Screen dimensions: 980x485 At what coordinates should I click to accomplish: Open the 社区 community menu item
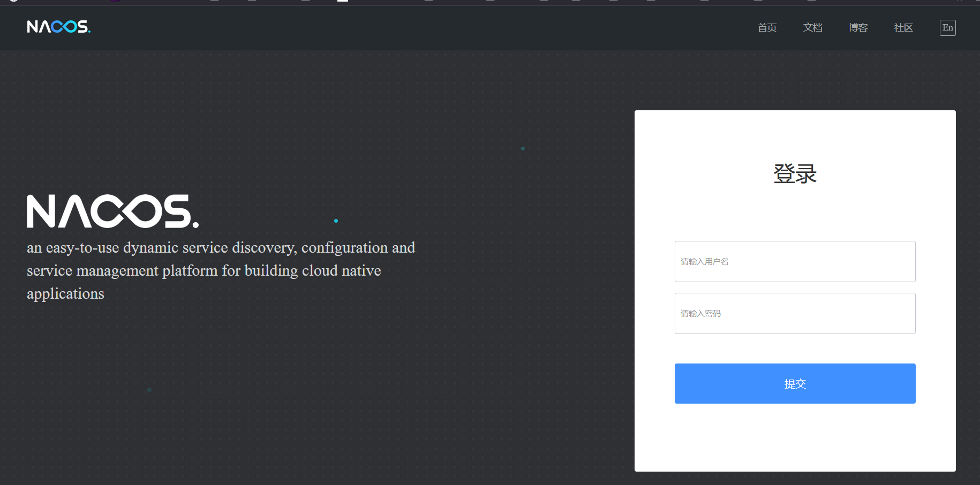click(903, 28)
